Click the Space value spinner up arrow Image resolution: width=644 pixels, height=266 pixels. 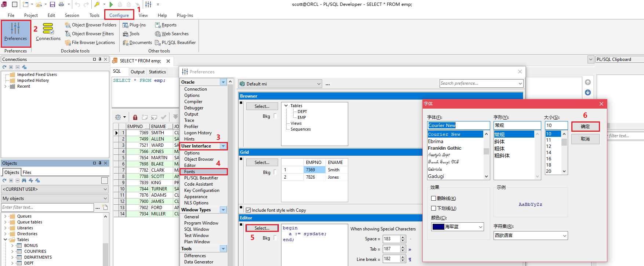click(x=403, y=237)
